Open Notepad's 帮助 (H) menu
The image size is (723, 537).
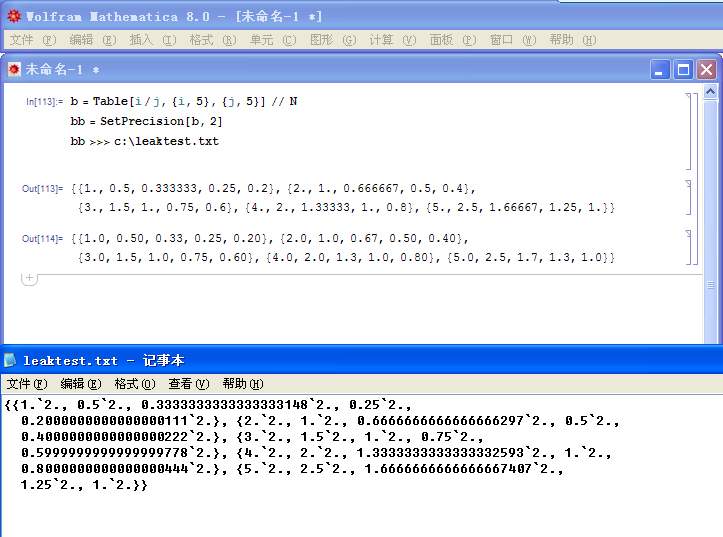tap(243, 384)
